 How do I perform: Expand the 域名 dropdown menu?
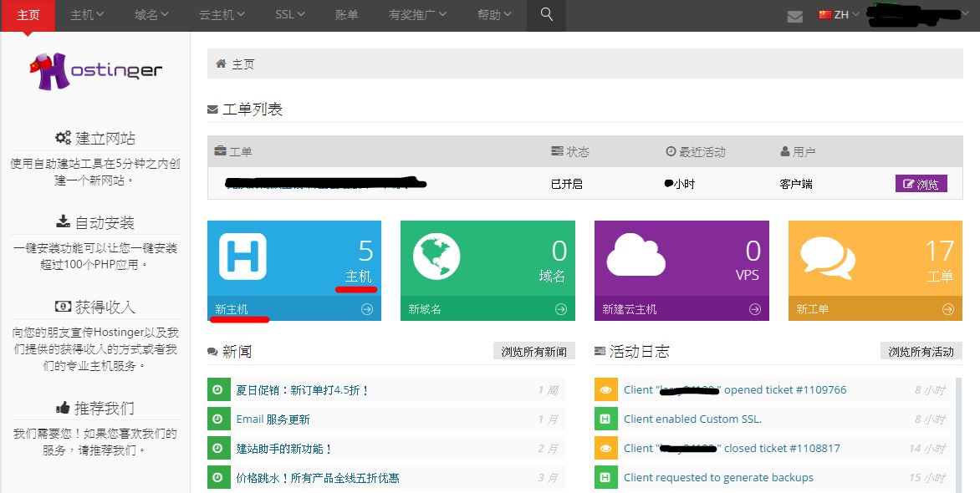click(151, 14)
